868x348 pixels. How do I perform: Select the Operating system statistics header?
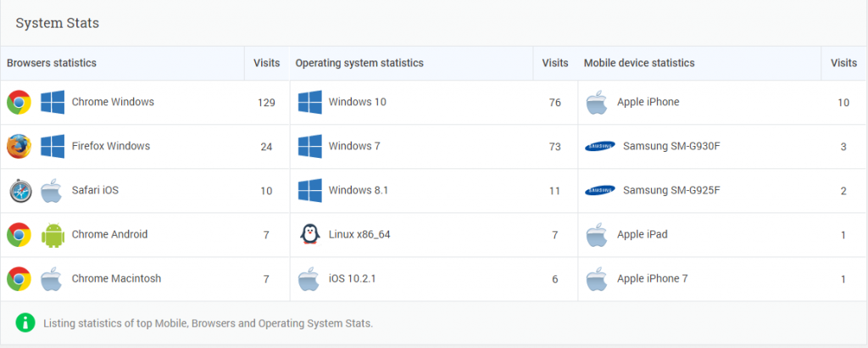point(359,63)
